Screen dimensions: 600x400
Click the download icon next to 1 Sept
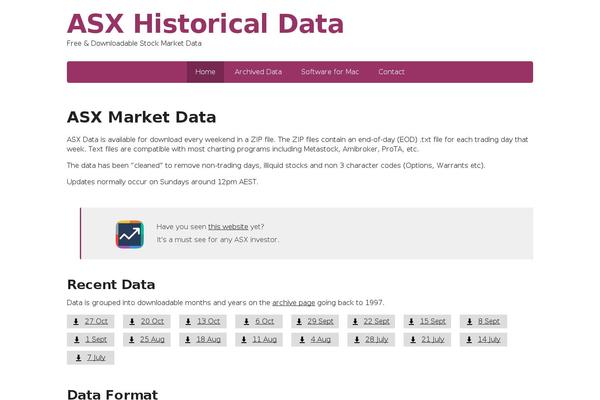77,340
